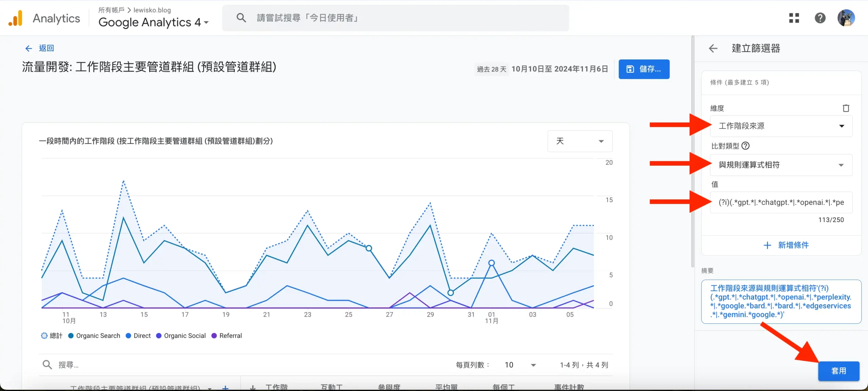
Task: Open the help question mark icon
Action: click(x=820, y=18)
